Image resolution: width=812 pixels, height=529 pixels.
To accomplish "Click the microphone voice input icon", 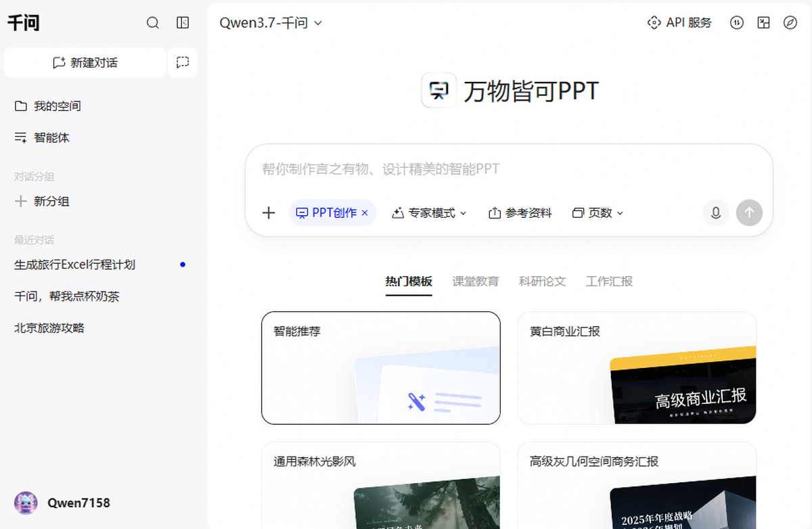I will 716,213.
